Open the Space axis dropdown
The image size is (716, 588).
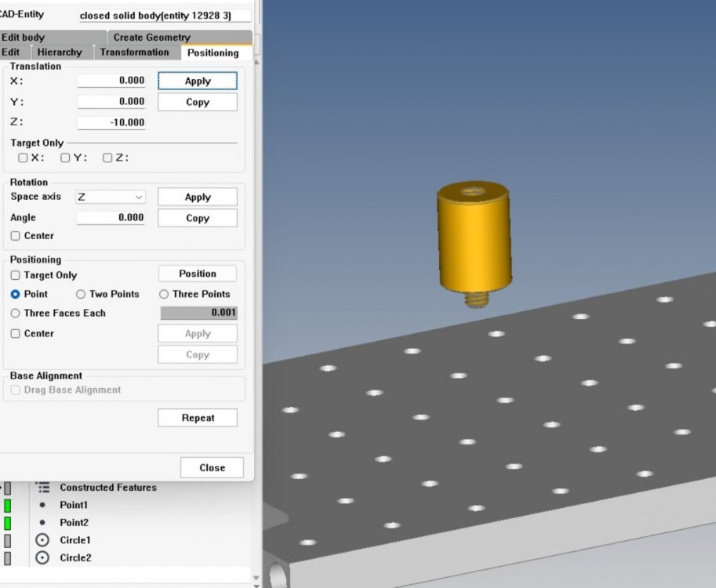pos(111,198)
